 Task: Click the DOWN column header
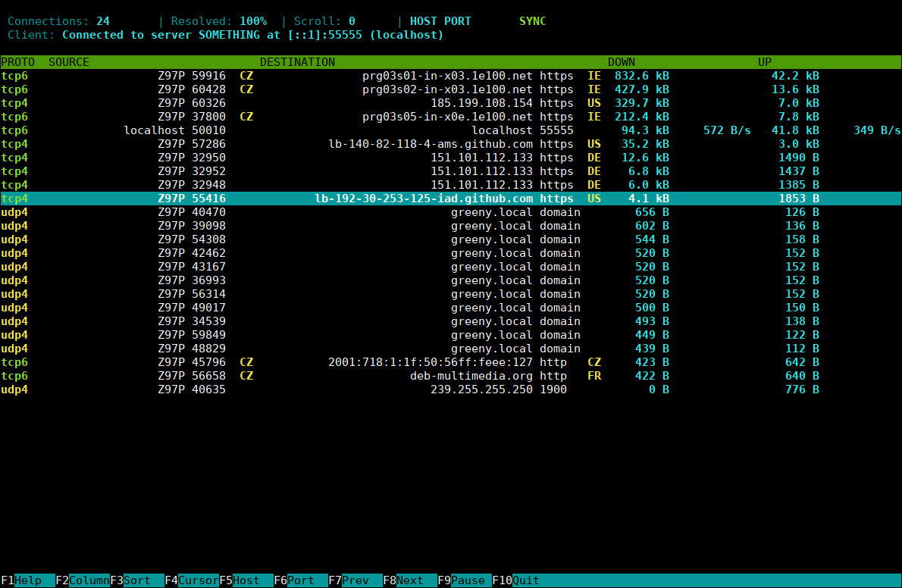[622, 62]
